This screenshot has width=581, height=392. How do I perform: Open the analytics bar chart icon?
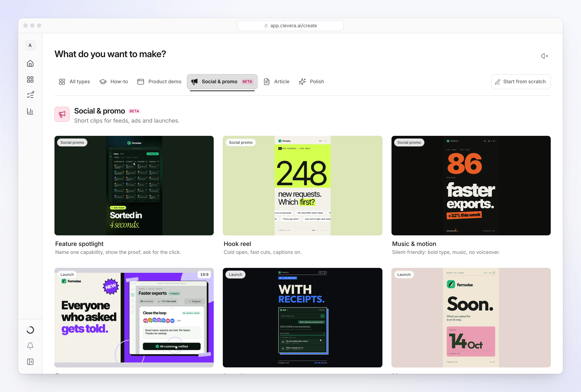pos(30,111)
